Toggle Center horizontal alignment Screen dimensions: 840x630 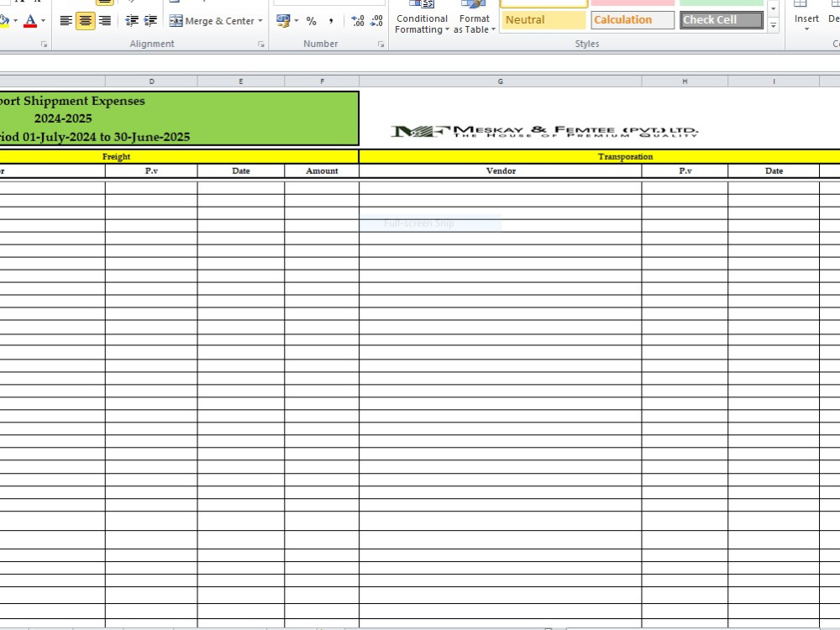[x=85, y=21]
